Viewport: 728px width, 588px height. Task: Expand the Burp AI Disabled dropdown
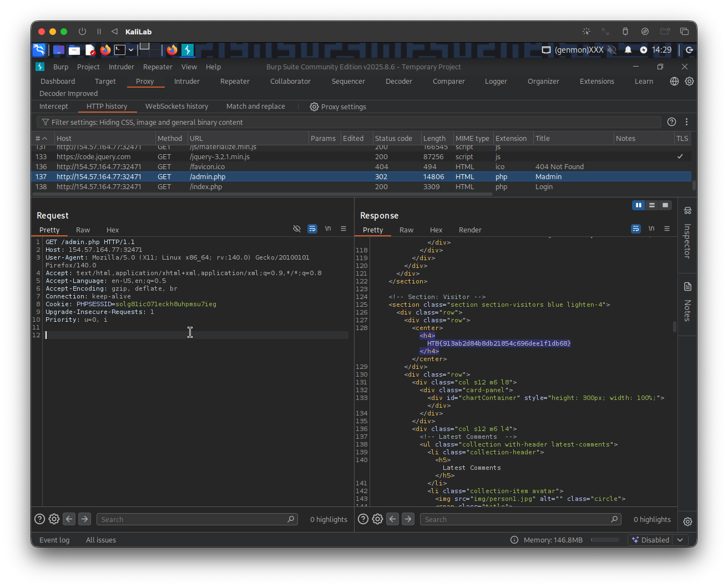pos(680,540)
